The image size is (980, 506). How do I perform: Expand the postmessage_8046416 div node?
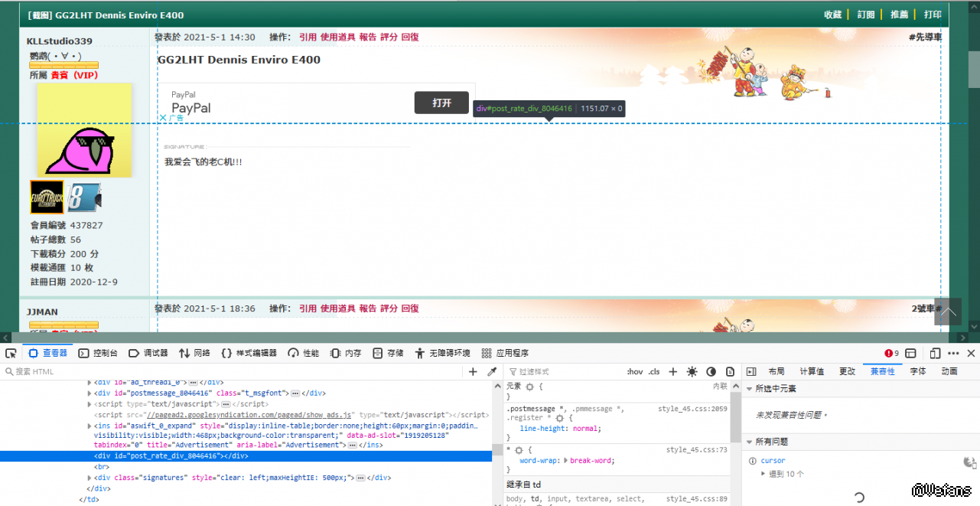pyautogui.click(x=90, y=393)
